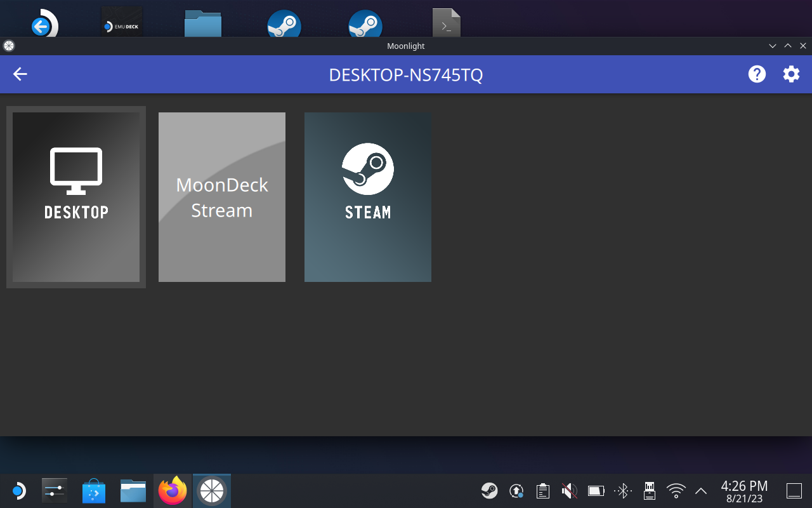Open the EmuDeck desktop shortcut

[122, 23]
